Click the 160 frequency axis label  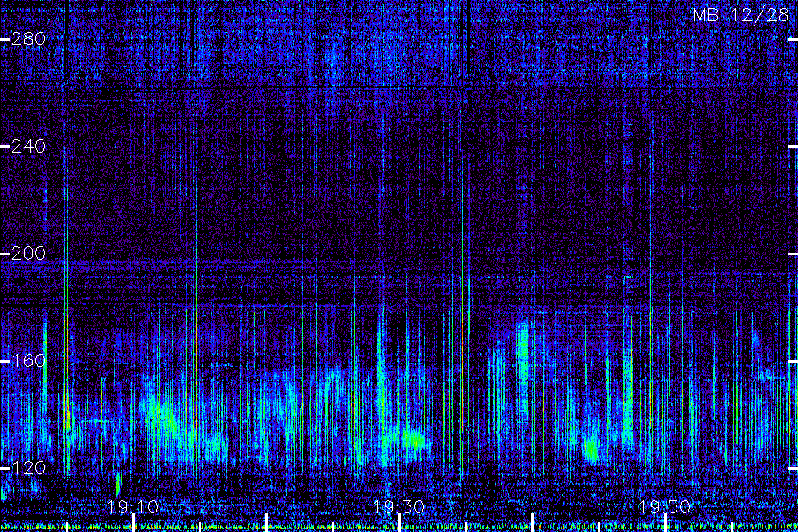(28, 361)
